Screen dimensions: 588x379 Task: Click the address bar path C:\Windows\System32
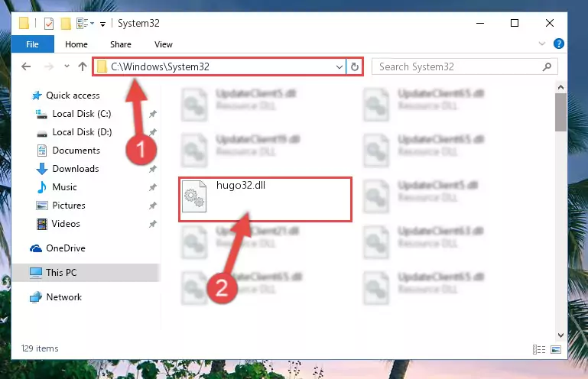(x=160, y=66)
